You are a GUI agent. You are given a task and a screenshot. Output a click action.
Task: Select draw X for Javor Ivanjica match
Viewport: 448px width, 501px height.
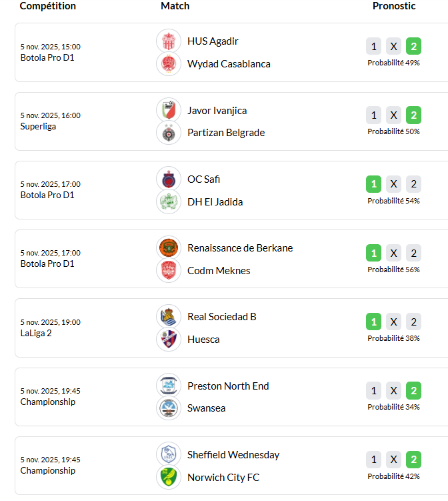pos(394,115)
